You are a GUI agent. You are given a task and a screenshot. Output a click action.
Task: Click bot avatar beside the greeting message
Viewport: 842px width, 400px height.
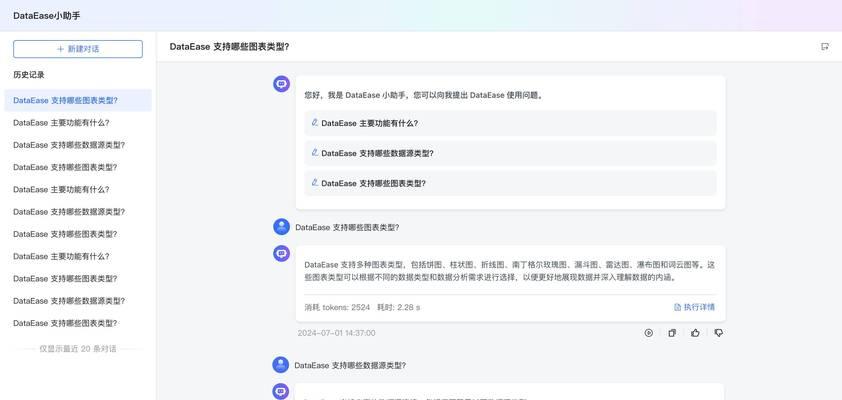pos(281,84)
